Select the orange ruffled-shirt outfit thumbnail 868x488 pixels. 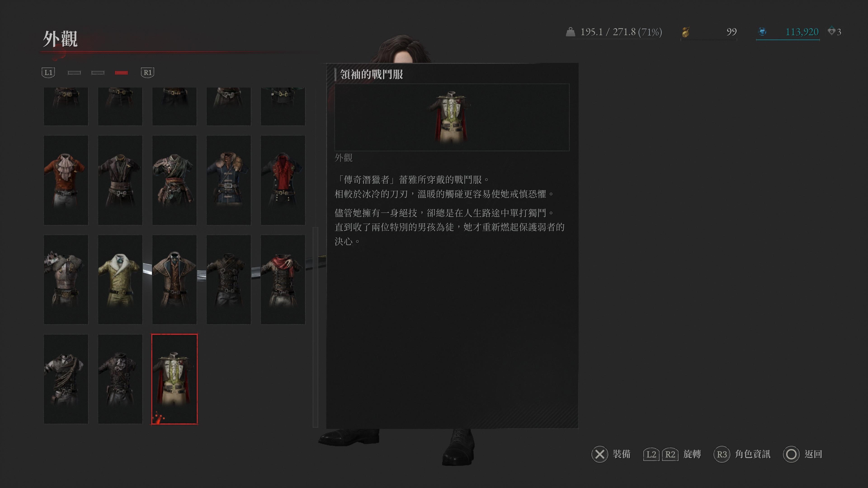66,180
